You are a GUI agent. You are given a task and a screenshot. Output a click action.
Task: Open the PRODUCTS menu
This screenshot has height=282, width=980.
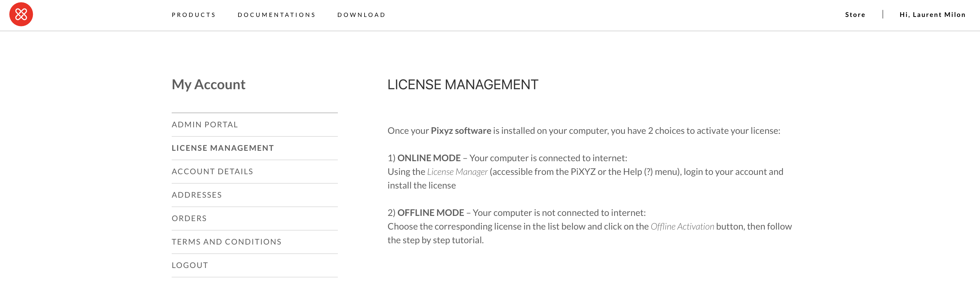coord(194,14)
